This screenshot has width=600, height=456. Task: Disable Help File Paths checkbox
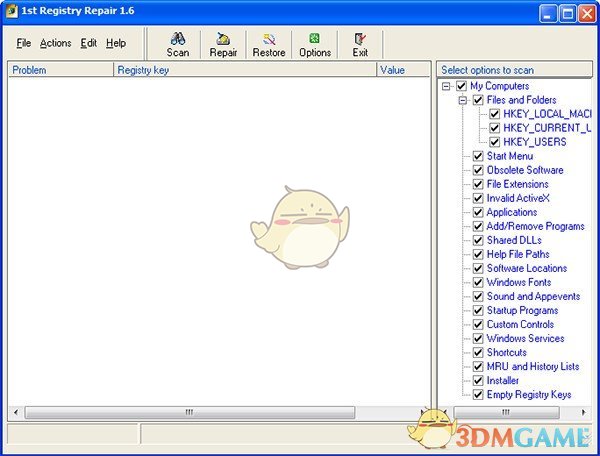click(478, 254)
